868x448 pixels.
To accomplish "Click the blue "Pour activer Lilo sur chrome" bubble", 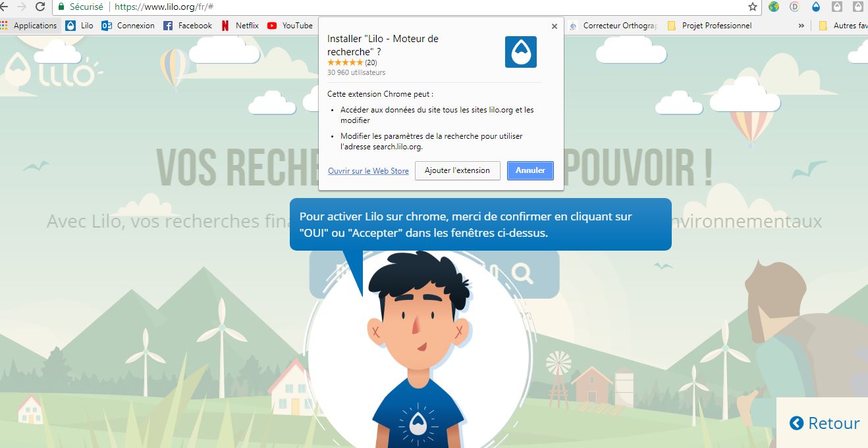I will pyautogui.click(x=481, y=224).
